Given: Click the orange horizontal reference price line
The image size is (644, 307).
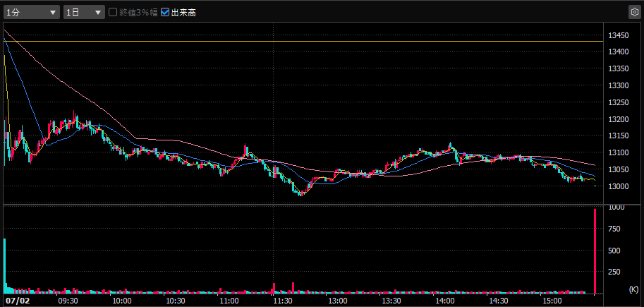Looking at the screenshot, I should [303, 41].
